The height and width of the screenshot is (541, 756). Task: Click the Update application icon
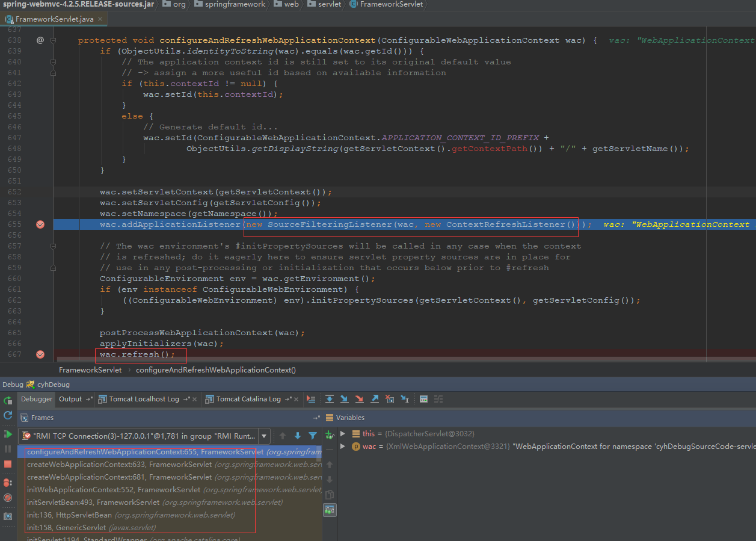[x=8, y=415]
